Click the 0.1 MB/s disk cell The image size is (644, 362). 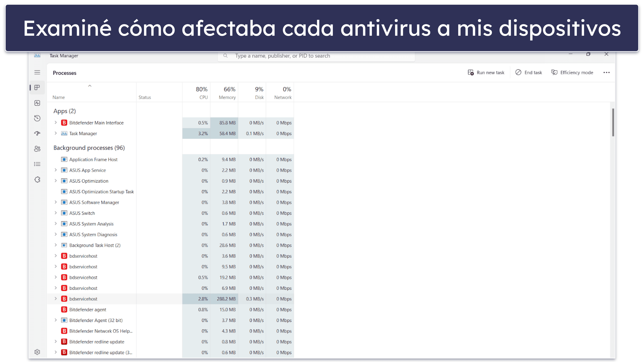point(252,133)
